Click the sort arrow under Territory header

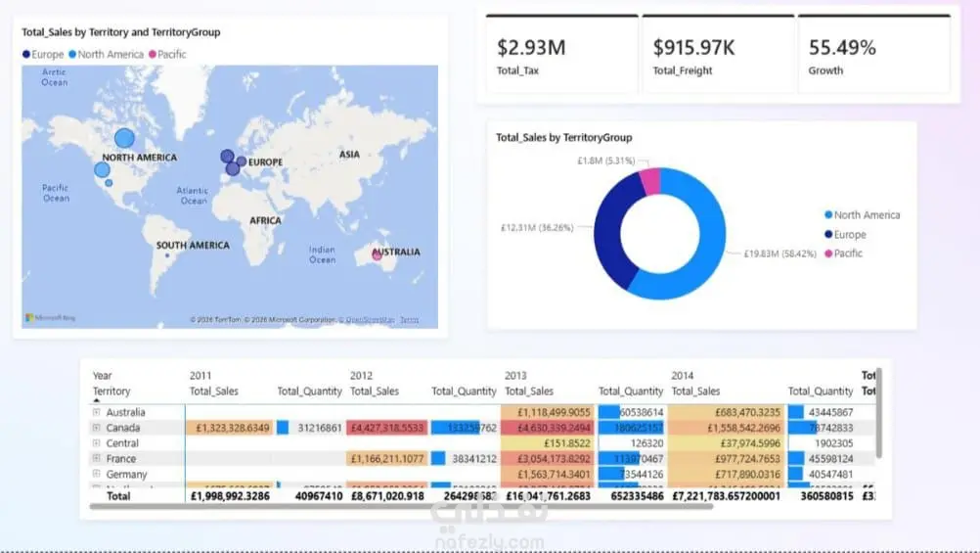click(96, 400)
